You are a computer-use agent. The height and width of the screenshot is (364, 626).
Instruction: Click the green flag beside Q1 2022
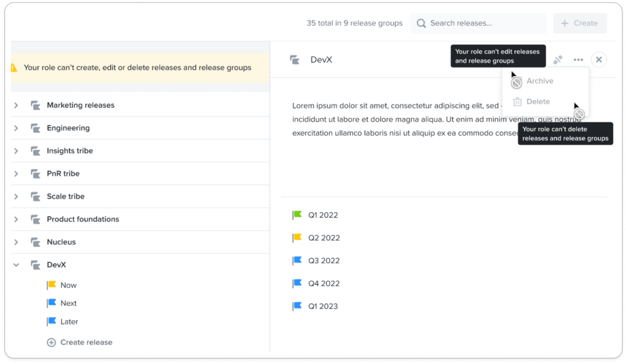(297, 215)
